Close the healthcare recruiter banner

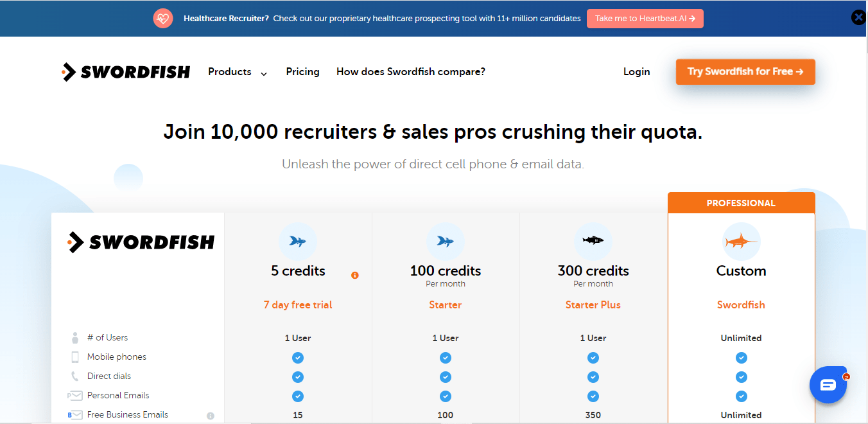click(x=858, y=18)
